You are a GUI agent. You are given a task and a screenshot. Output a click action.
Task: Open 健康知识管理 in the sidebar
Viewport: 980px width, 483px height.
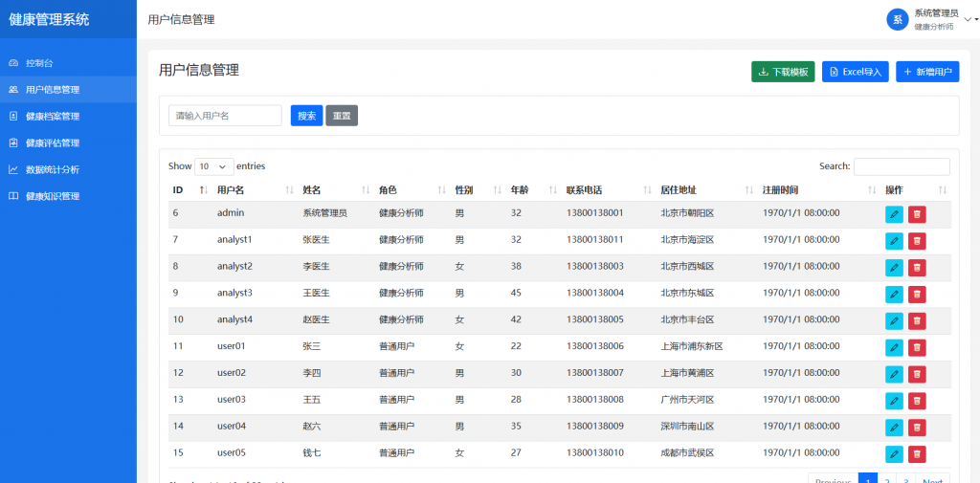[x=68, y=196]
